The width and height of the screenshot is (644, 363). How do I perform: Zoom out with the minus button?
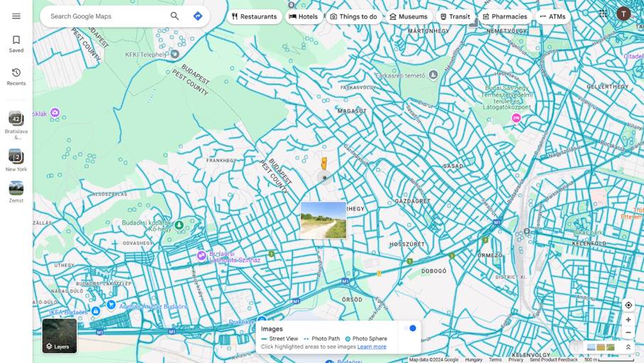pos(628,332)
